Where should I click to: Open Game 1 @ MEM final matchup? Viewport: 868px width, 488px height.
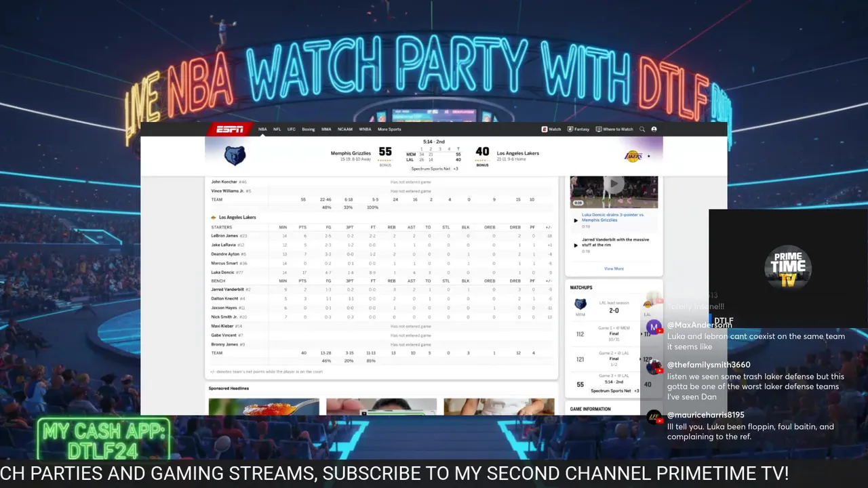[x=614, y=334]
